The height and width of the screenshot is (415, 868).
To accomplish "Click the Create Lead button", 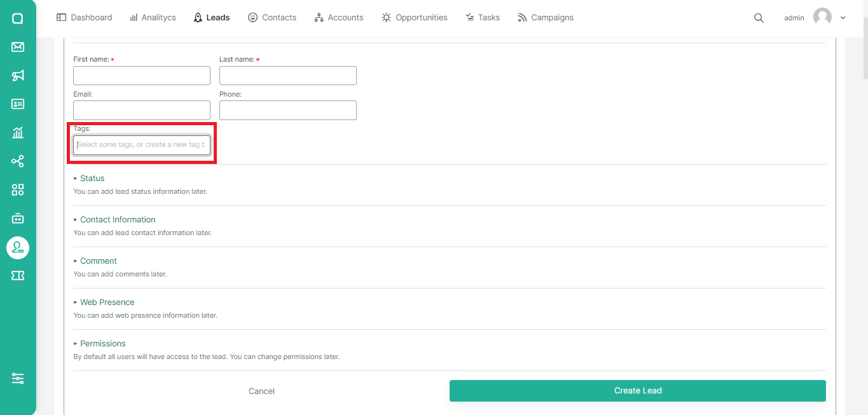I will 637,391.
